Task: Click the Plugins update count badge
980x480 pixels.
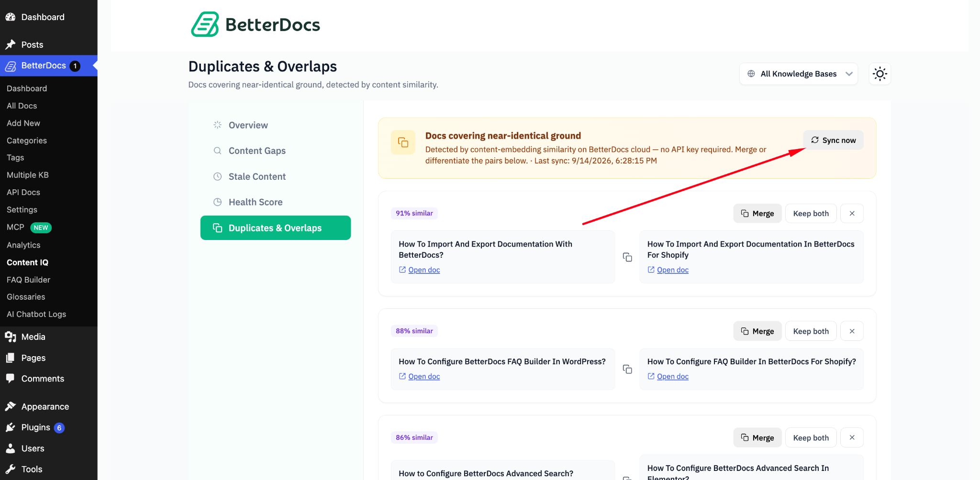Action: click(59, 428)
